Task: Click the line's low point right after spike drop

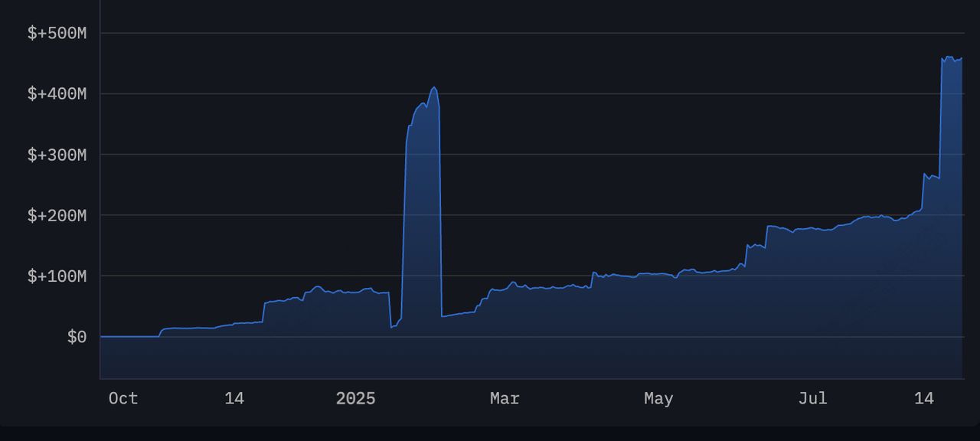Action: tap(443, 316)
